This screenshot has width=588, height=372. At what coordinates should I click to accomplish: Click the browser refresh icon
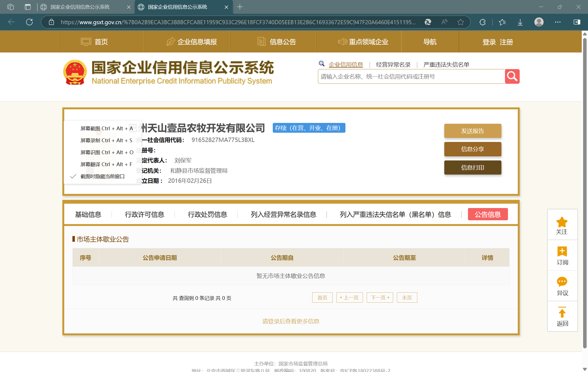point(29,22)
